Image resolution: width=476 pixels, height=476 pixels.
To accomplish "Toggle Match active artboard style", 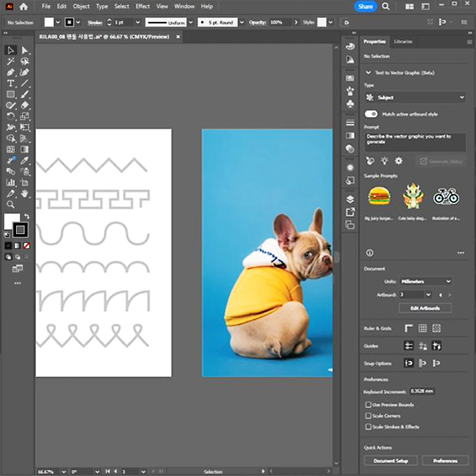I will tap(371, 114).
